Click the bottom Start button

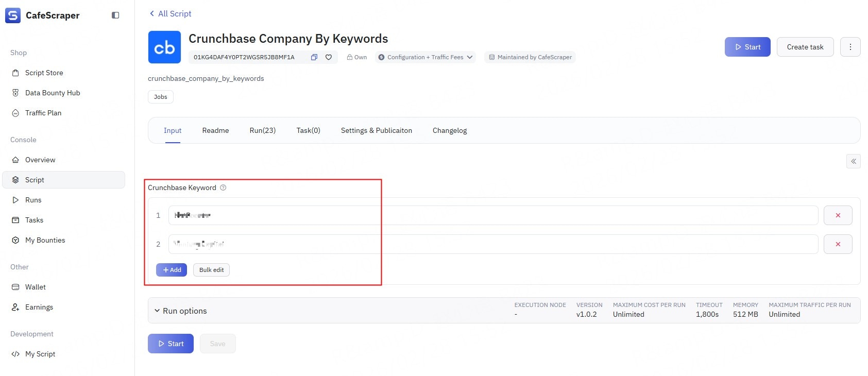171,344
